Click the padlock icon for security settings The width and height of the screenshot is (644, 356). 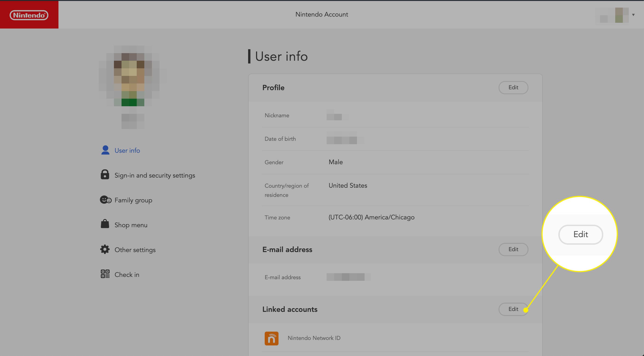105,174
